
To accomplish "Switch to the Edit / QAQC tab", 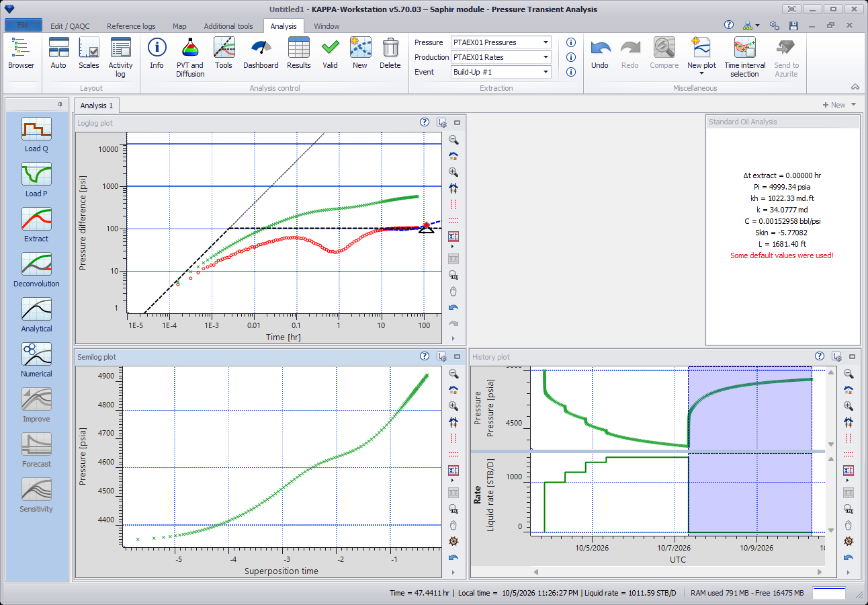I will pos(70,26).
